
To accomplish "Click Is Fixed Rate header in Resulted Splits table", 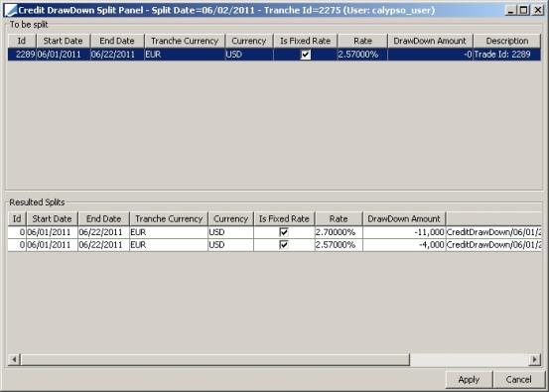I will 284,218.
